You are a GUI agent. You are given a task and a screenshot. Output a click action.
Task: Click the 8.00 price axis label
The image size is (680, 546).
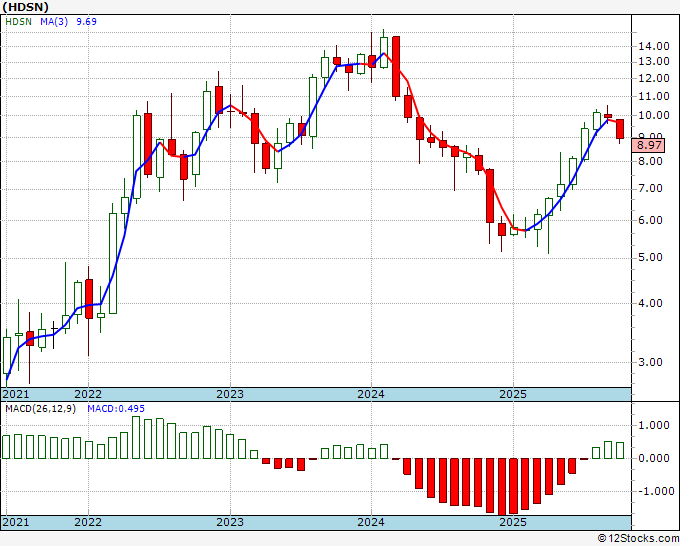[650, 161]
